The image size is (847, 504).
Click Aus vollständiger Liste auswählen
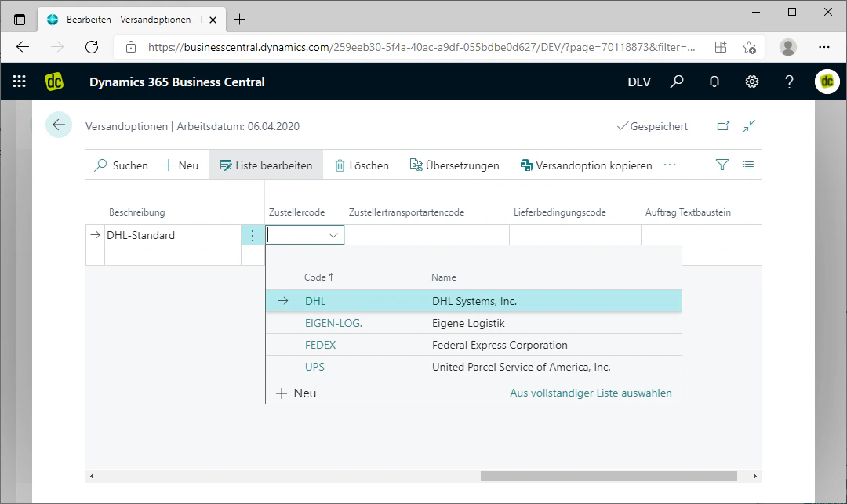pos(591,393)
